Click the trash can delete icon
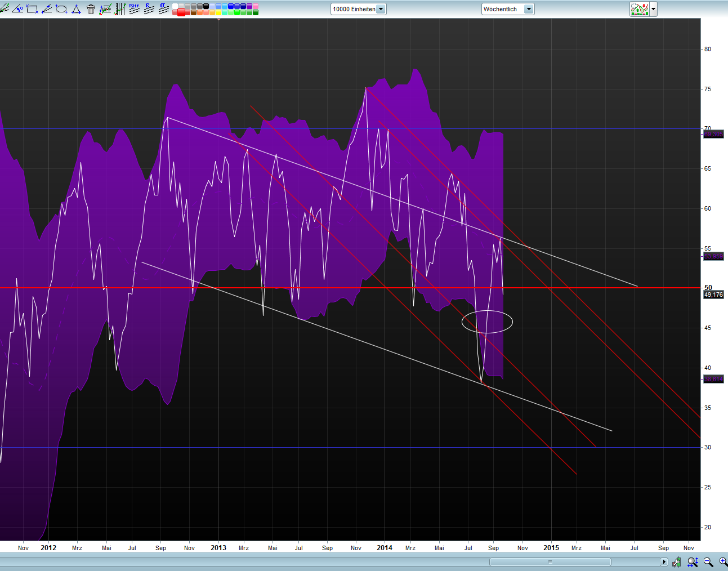 pos(91,9)
